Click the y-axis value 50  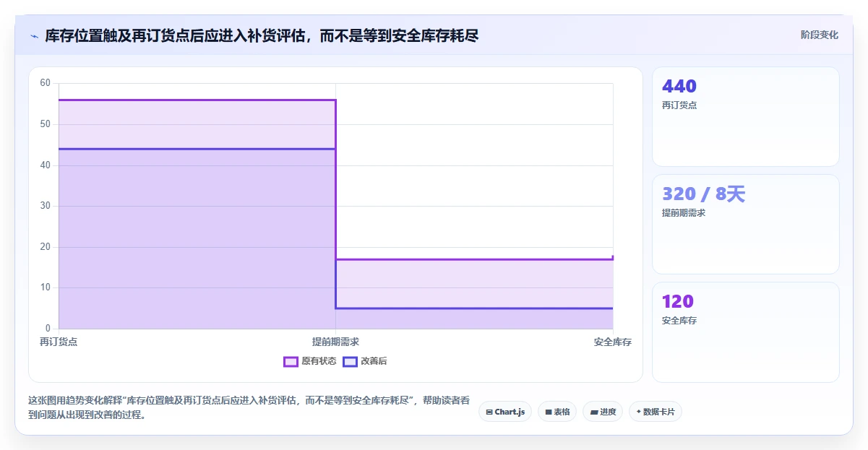click(46, 124)
